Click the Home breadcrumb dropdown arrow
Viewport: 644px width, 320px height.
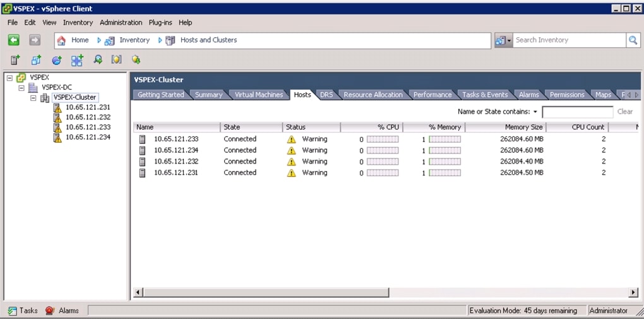pos(98,40)
